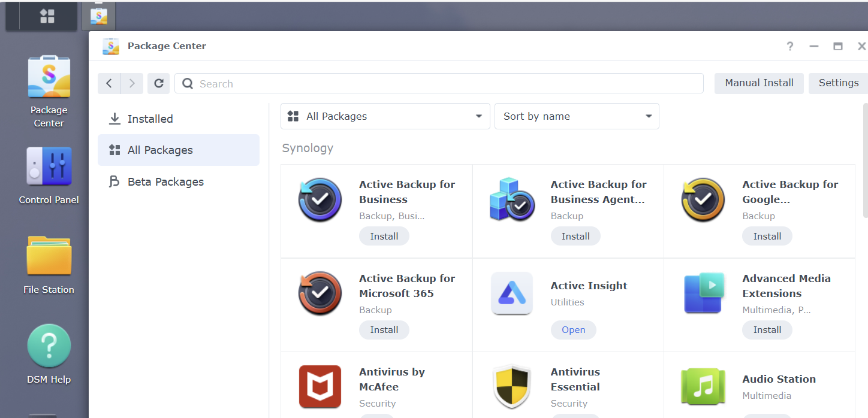Image resolution: width=868 pixels, height=418 pixels.
Task: Click Active Backup for Microsoft 365 title
Action: 407,286
